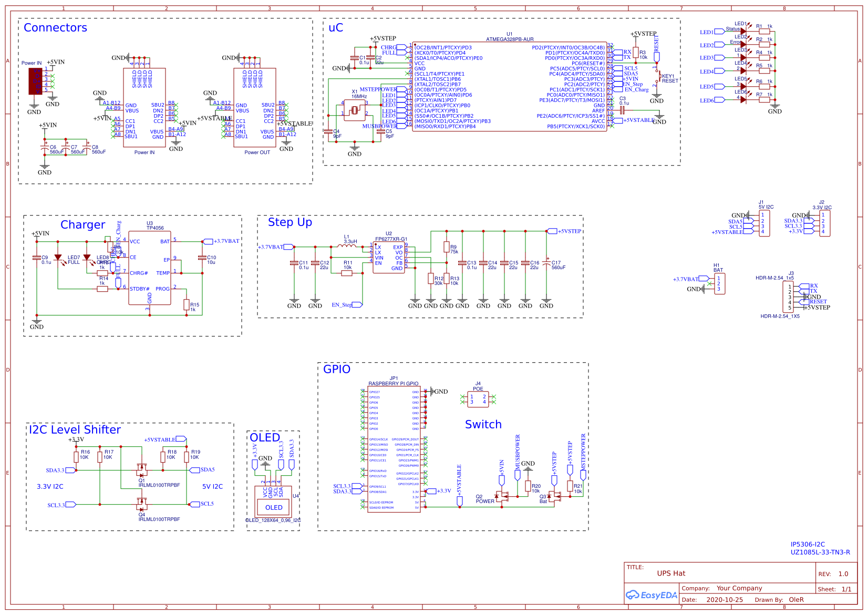Image resolution: width=868 pixels, height=615 pixels.
Task: Click the "Connectors" section title
Action: 55,28
